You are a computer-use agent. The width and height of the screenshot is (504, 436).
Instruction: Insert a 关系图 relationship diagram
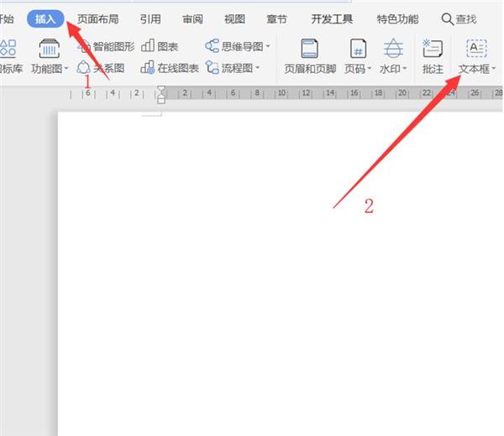[x=101, y=68]
